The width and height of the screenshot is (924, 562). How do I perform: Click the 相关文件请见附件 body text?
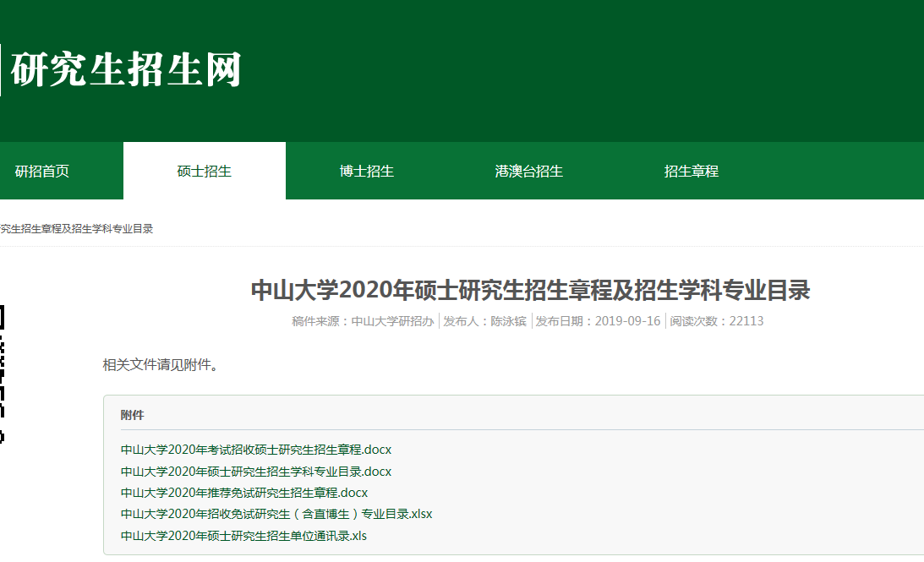[160, 365]
